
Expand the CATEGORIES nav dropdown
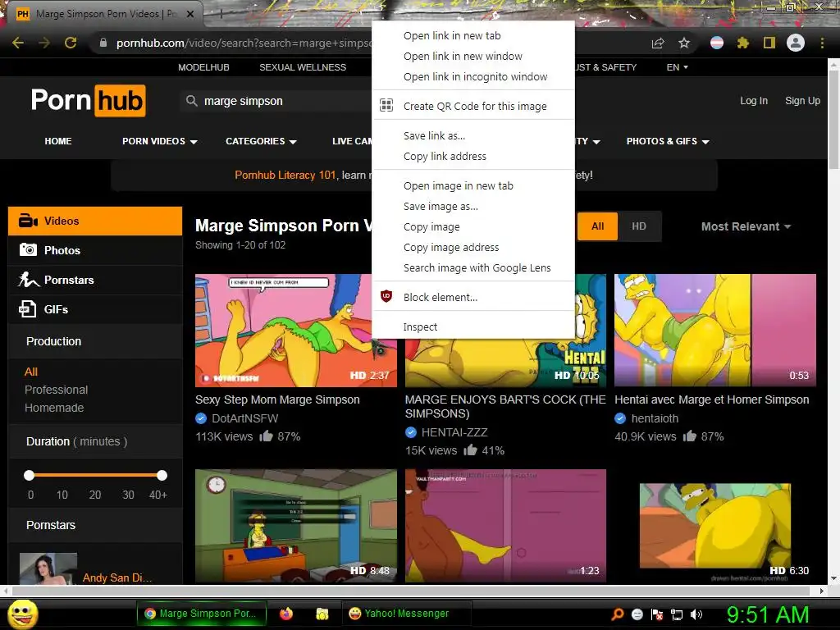261,141
